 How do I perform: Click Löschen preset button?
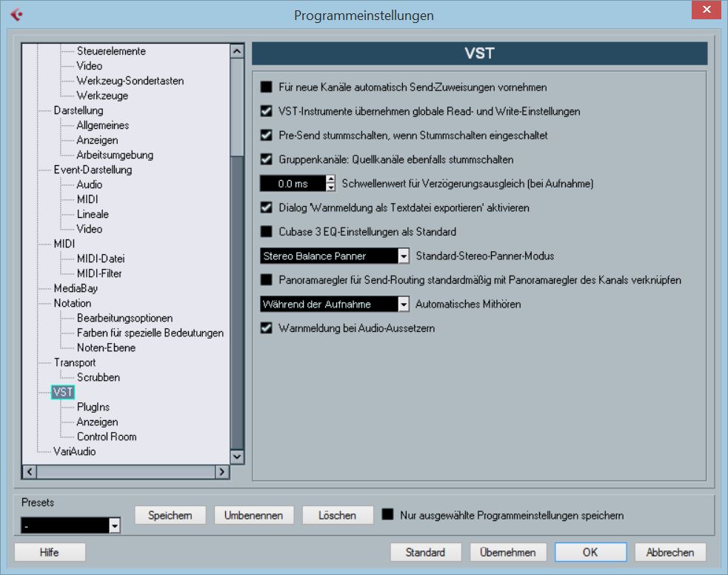pyautogui.click(x=338, y=515)
